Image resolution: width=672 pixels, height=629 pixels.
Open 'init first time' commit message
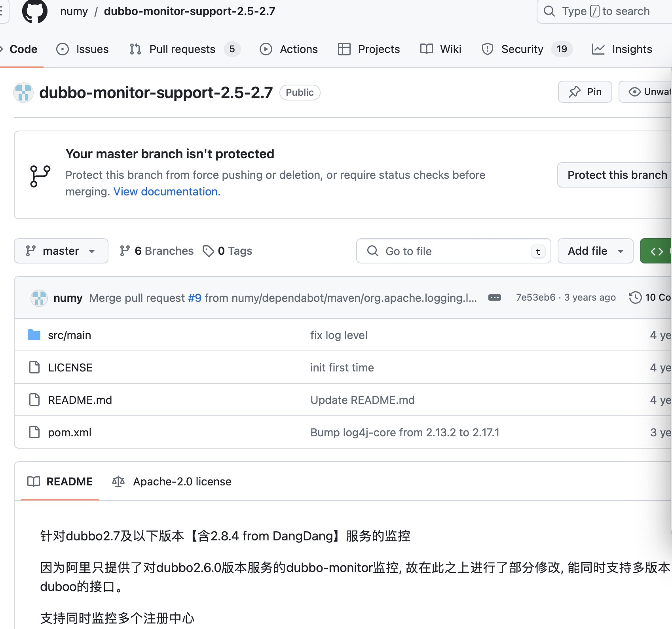tap(342, 368)
